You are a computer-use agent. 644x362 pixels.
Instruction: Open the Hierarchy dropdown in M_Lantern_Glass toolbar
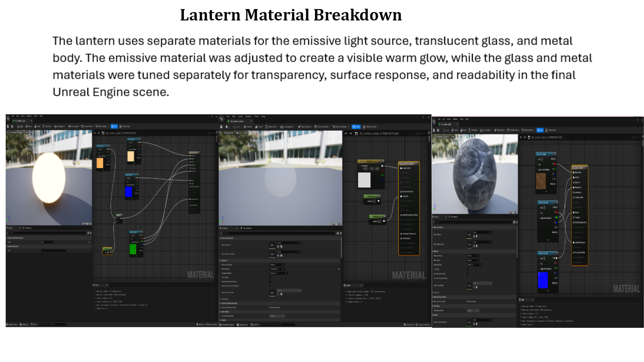point(271,127)
